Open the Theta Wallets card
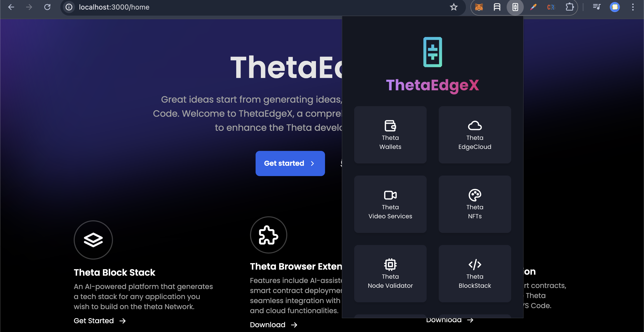 point(390,135)
